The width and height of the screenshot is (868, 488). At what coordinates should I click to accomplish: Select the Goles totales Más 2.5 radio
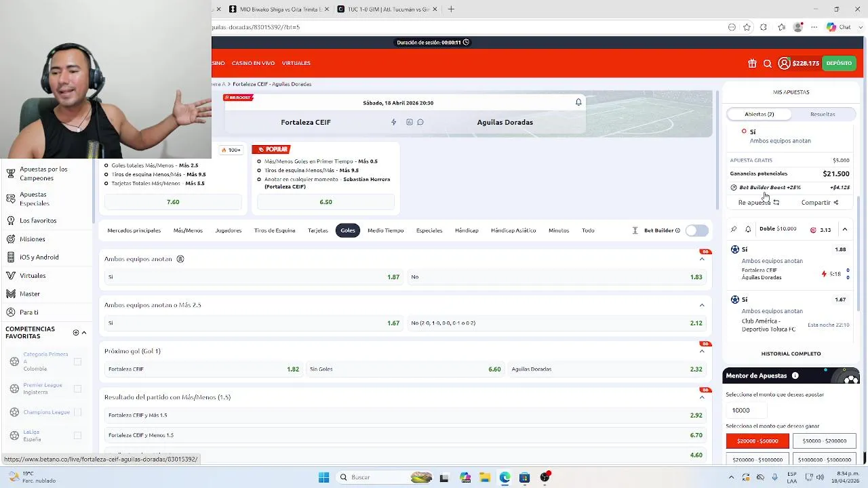[106, 165]
